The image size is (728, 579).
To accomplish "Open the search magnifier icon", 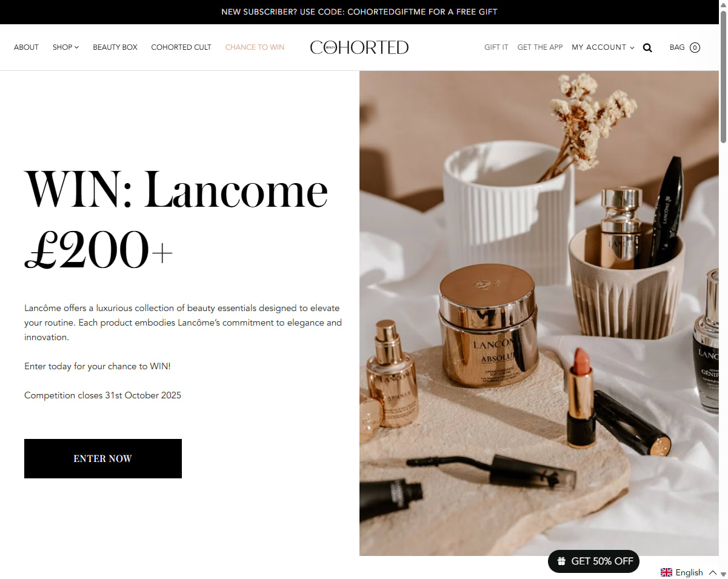I will [x=647, y=48].
